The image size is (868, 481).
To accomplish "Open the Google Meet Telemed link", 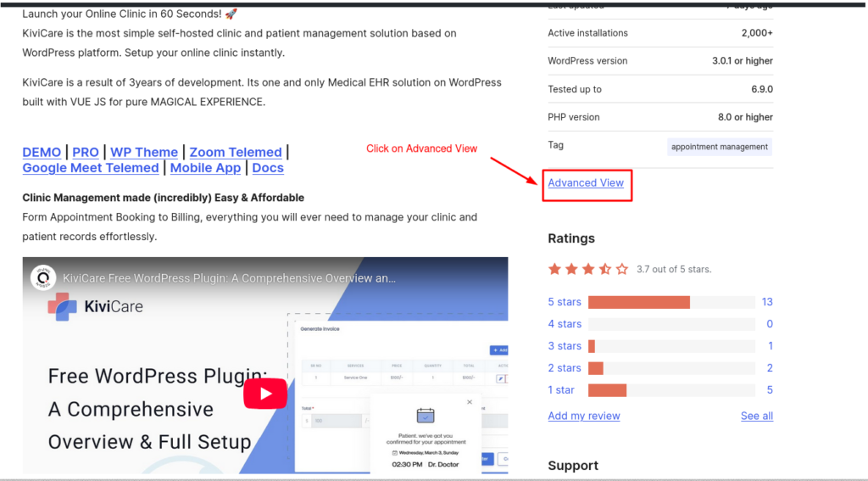I will [91, 168].
